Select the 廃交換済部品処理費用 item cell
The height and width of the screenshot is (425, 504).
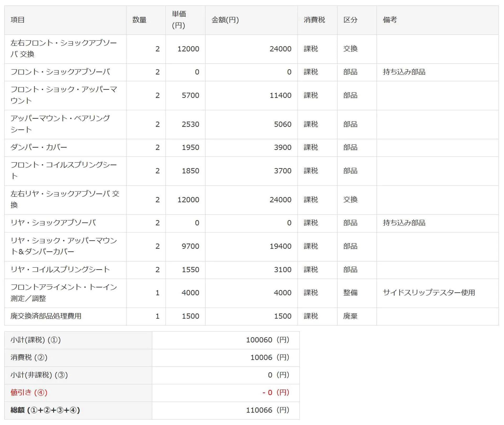46,316
